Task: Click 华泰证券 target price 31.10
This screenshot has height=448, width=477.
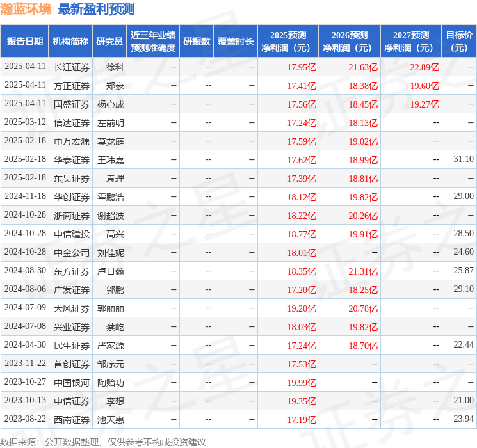Action: click(x=463, y=159)
